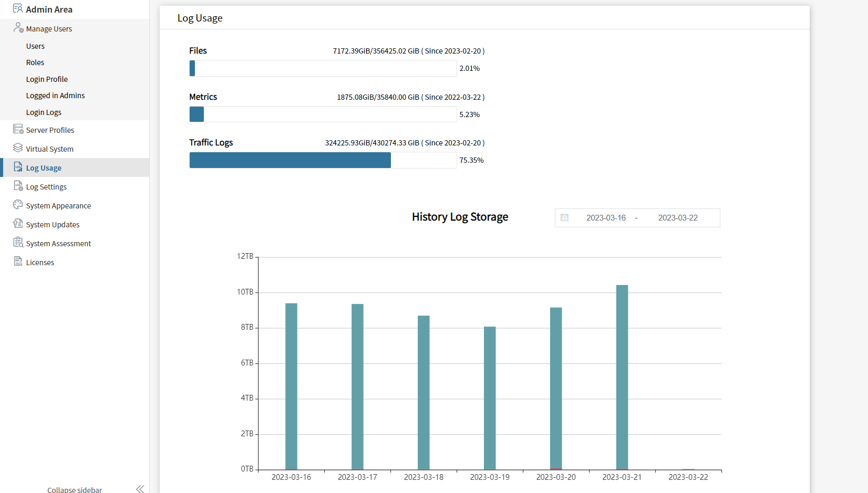Collapse the sidebar with double chevron

[x=140, y=489]
